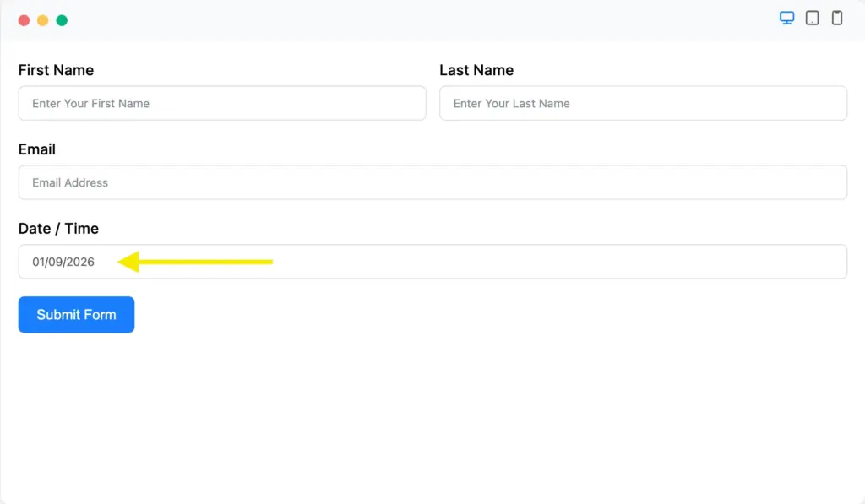The height and width of the screenshot is (504, 865).
Task: Switch to tablet preview mode
Action: 812,19
